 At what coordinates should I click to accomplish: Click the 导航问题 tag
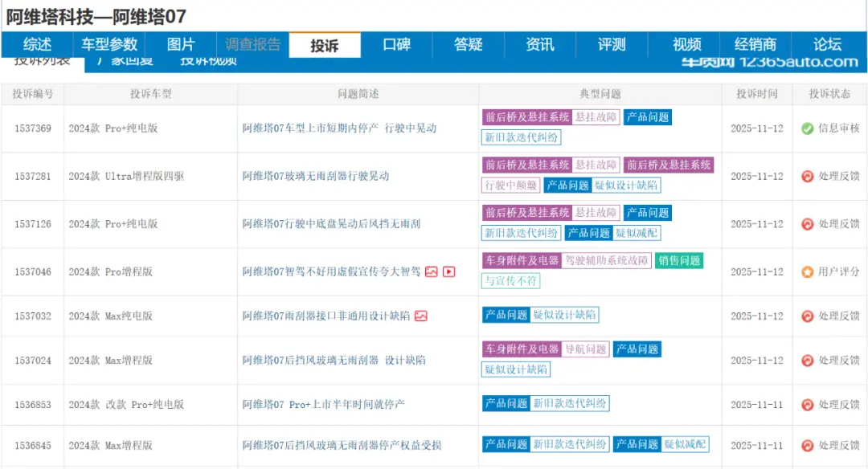tap(585, 349)
